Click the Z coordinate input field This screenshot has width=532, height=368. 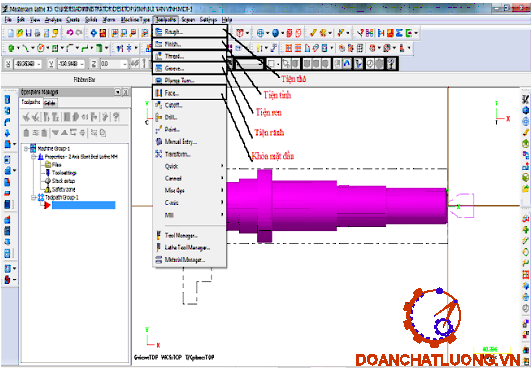[111, 64]
